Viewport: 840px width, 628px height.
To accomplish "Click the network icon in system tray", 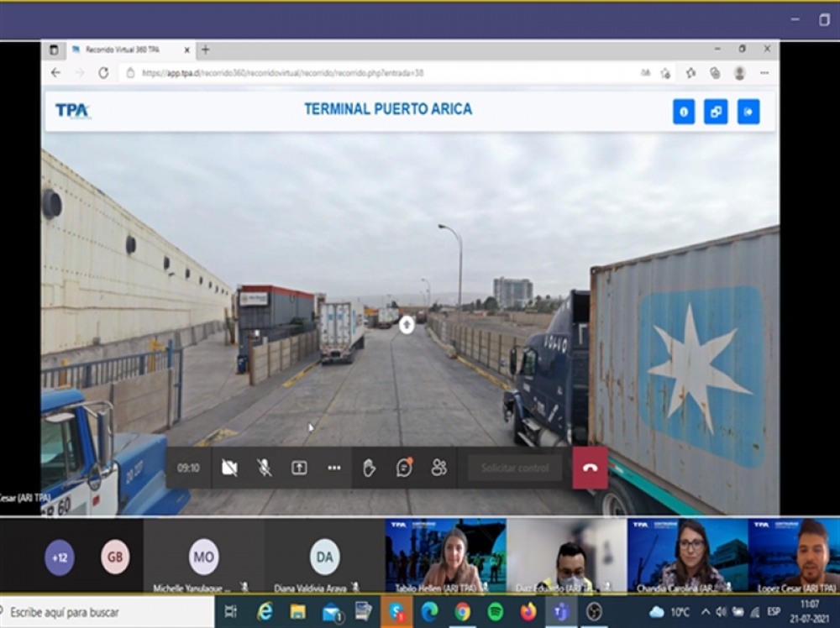I will tap(755, 612).
